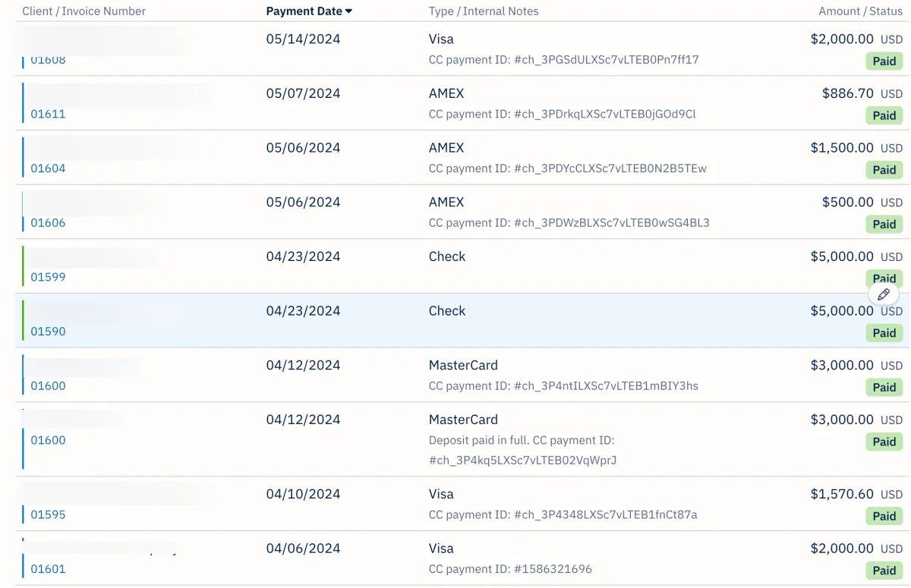Click Paid status for $2,000.00 05/14 payment
911x588 pixels.
tap(884, 61)
